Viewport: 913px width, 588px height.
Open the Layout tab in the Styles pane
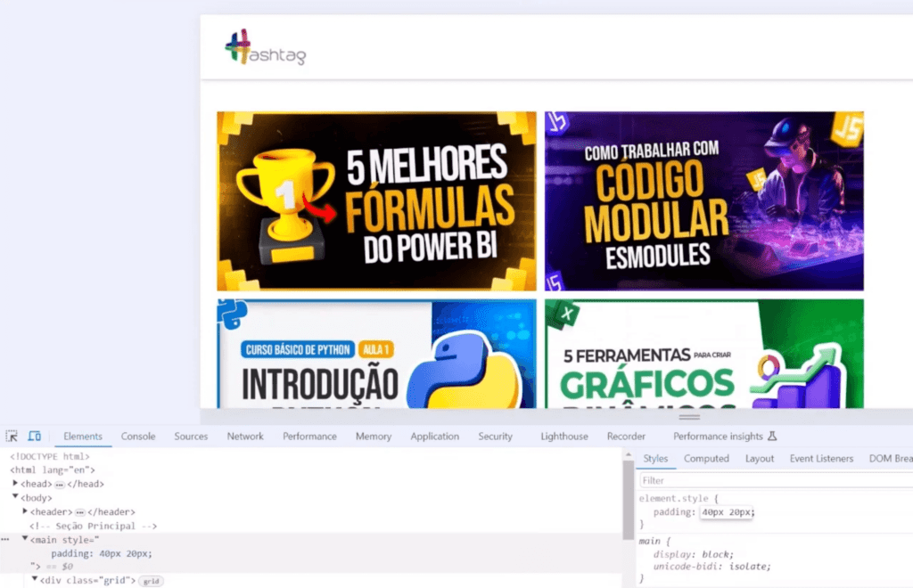(760, 458)
